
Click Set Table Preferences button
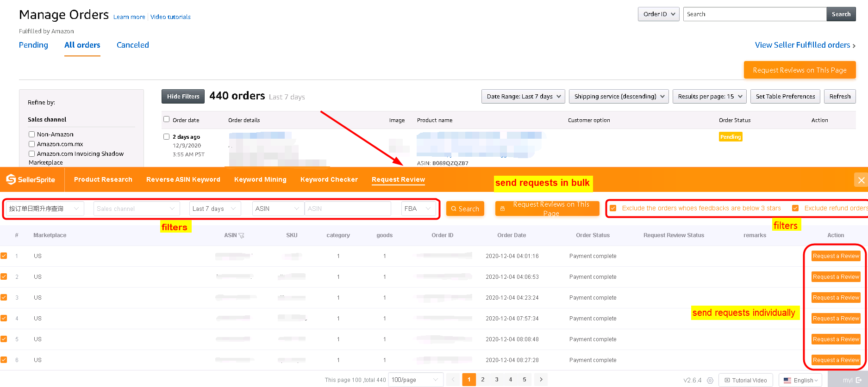[x=785, y=96]
